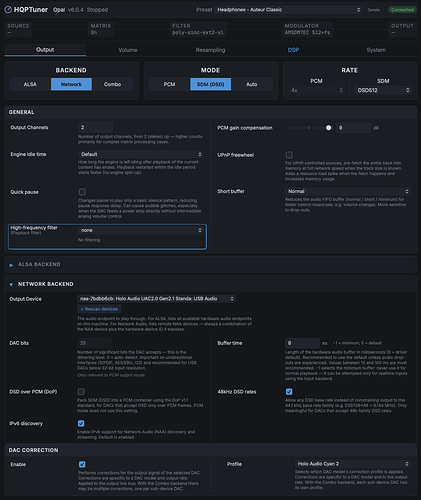Click the Buffer time input field

pos(302,343)
